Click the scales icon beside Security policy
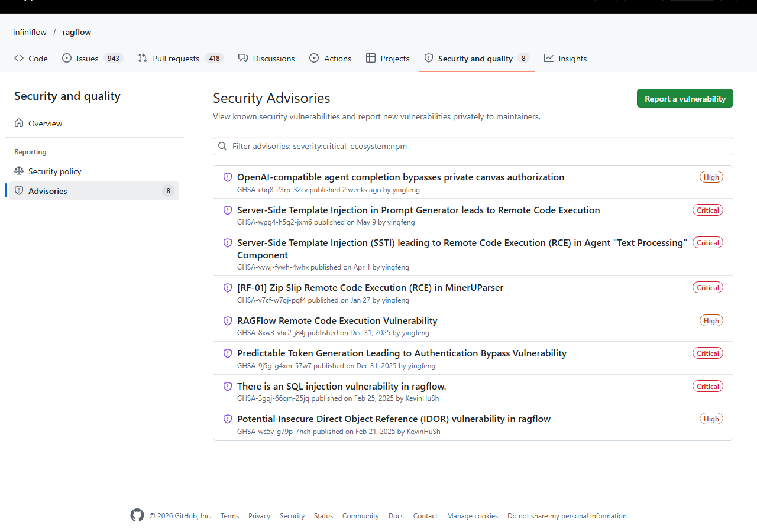This screenshot has width=757, height=532. coord(19,171)
